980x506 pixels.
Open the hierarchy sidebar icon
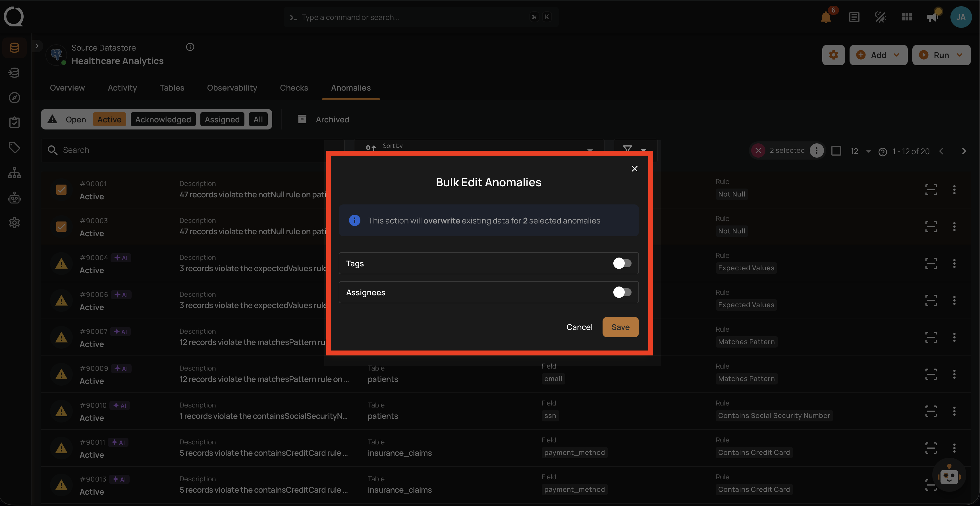click(x=14, y=173)
